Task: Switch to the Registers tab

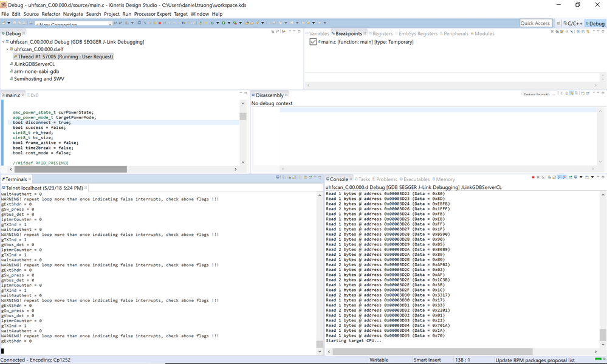Action: pos(380,33)
